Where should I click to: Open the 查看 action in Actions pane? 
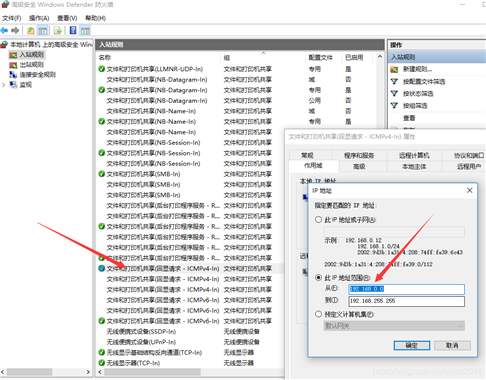(409, 118)
